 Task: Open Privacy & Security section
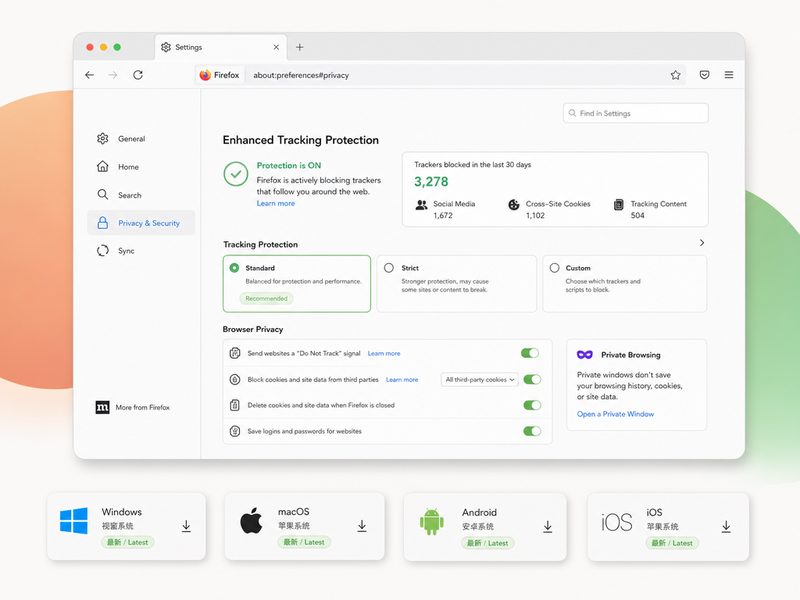141,222
